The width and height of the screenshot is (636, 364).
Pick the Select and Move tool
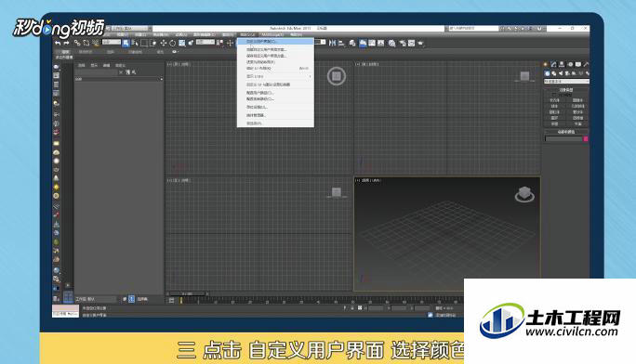164,43
